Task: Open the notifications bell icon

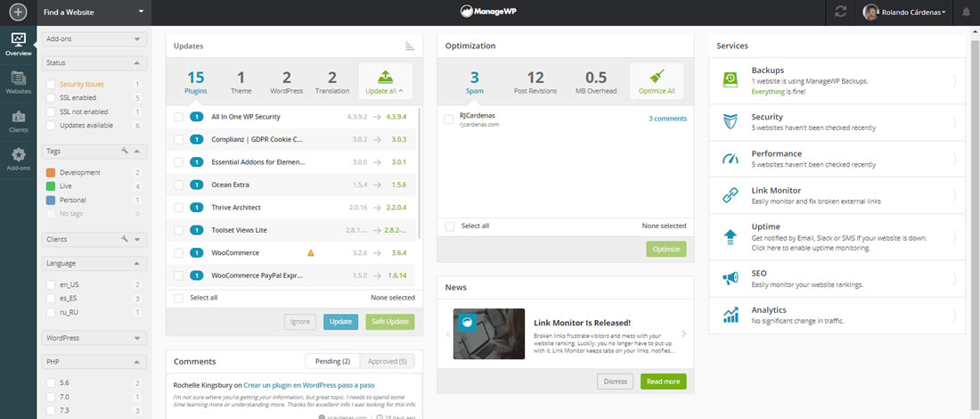Action: tap(967, 12)
